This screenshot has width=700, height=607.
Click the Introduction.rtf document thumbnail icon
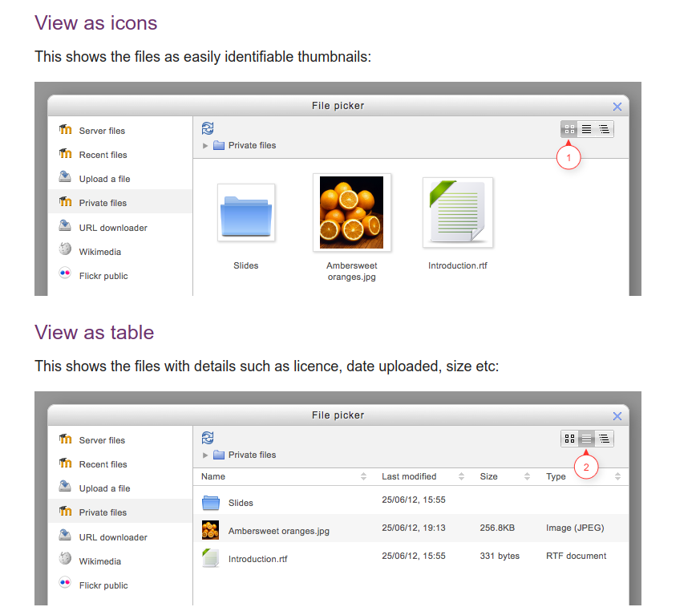point(457,212)
